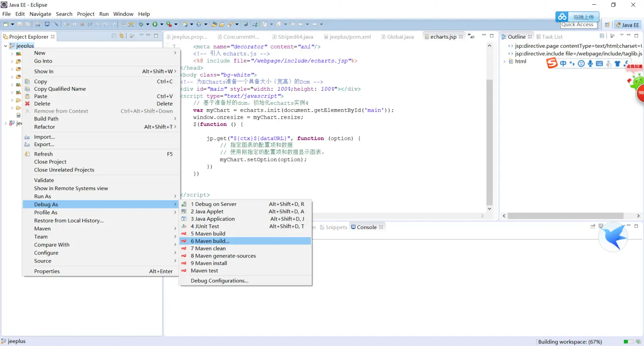Click the Sogou S input method icon

(x=552, y=64)
